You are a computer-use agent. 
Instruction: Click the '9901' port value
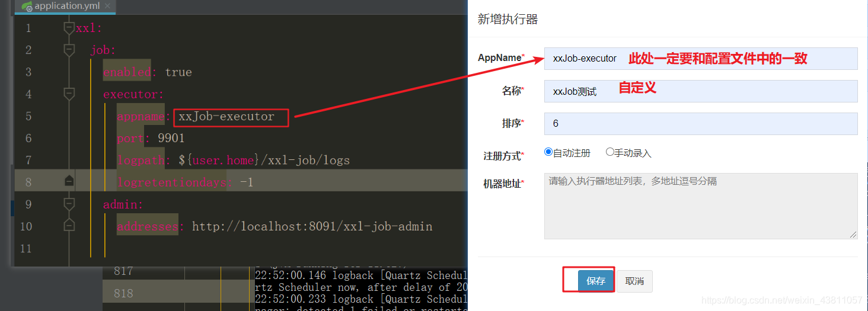171,139
